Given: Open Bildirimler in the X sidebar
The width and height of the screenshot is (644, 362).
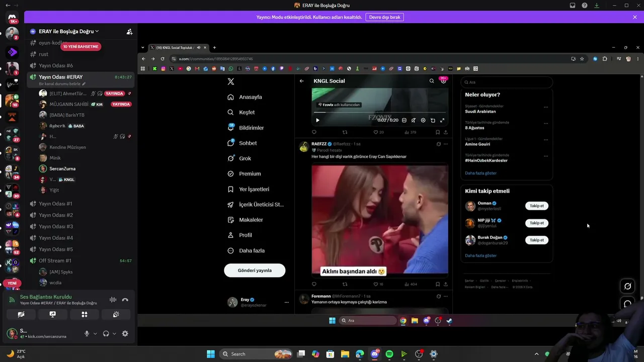Looking at the screenshot, I should coord(246,128).
